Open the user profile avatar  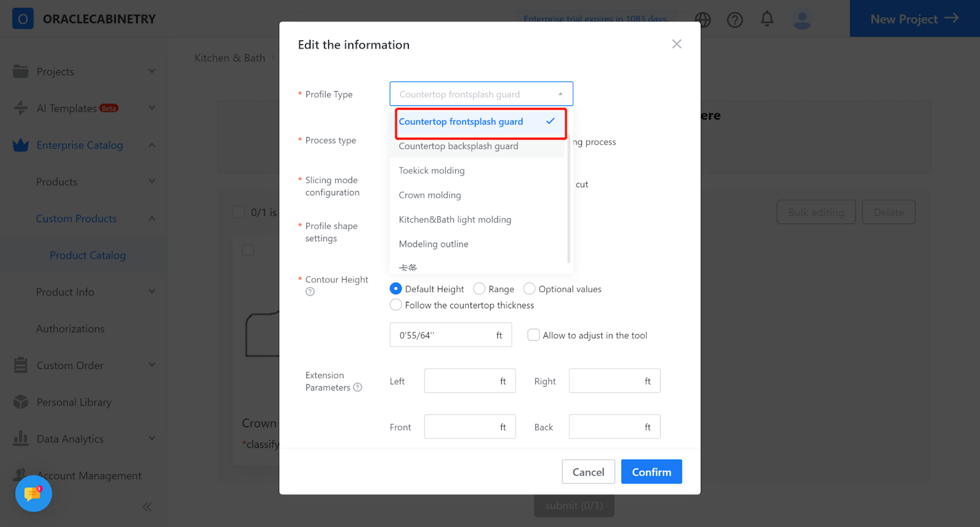(x=802, y=20)
